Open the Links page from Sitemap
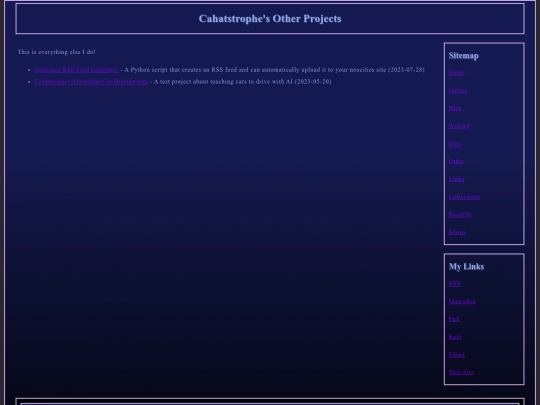Image resolution: width=540 pixels, height=405 pixels. point(456,179)
